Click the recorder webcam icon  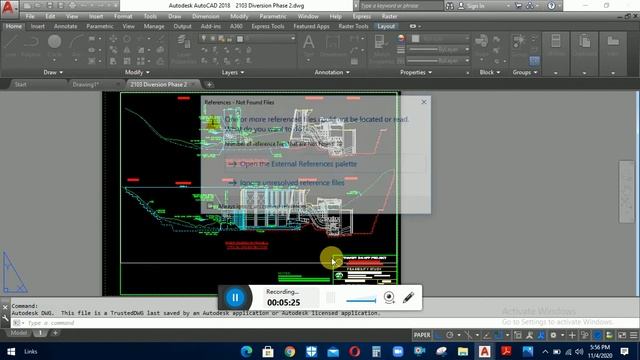pos(389,298)
